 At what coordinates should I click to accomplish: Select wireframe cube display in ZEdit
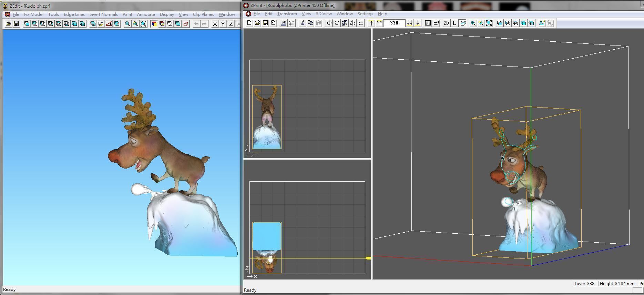point(170,23)
